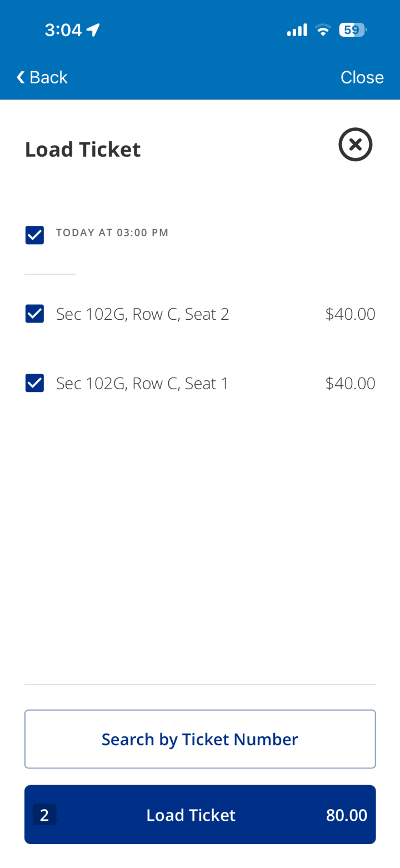This screenshot has height=868, width=400.
Task: Select the Sec 102G Row C Seat 2 label
Action: click(x=142, y=314)
